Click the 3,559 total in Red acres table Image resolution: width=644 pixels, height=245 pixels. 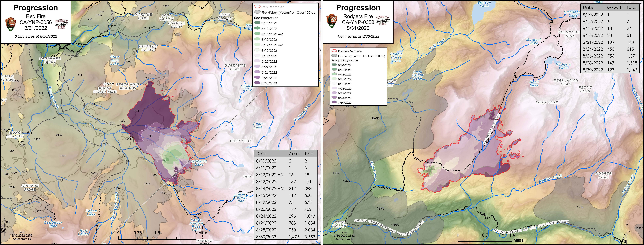point(310,237)
